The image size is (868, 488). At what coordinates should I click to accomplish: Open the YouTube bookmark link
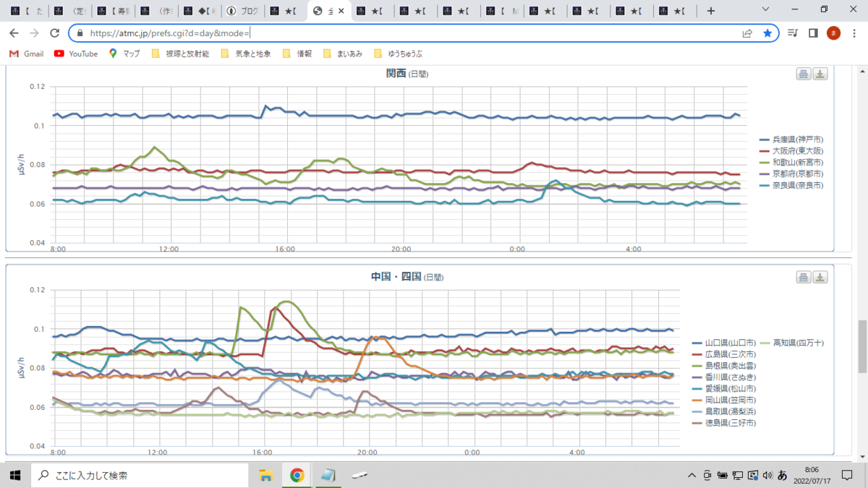(76, 54)
